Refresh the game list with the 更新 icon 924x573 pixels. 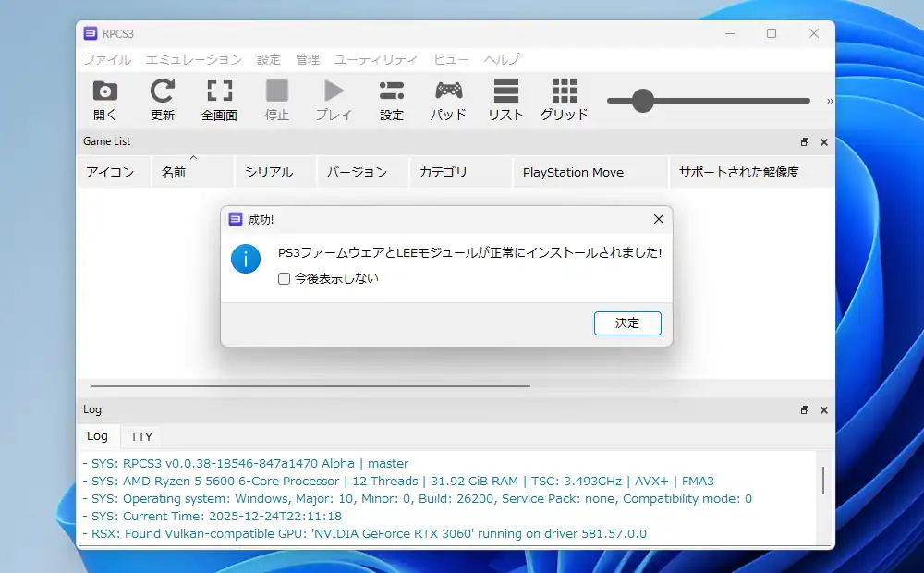[x=163, y=99]
